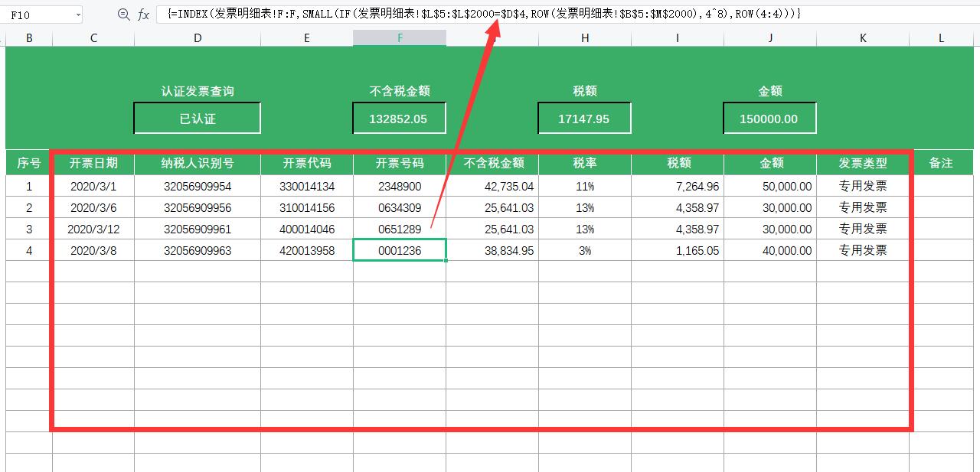Select invoice code cell 330014134
The height and width of the screenshot is (472, 980).
306,185
